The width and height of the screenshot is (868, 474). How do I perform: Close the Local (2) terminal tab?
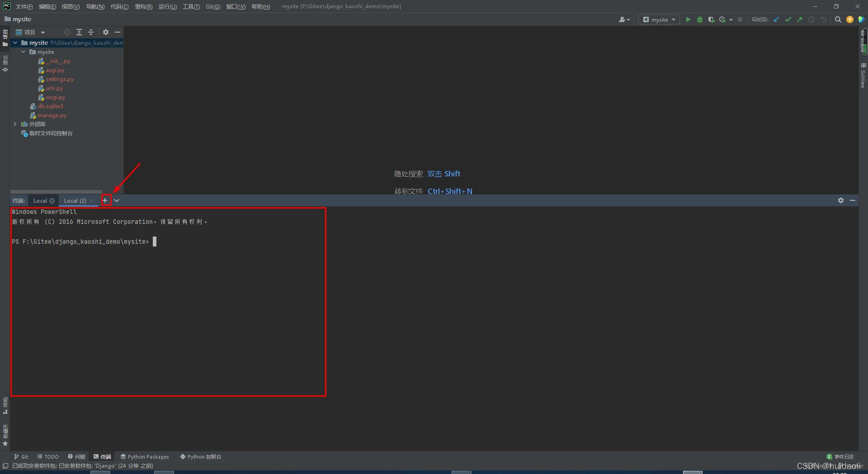click(x=91, y=201)
